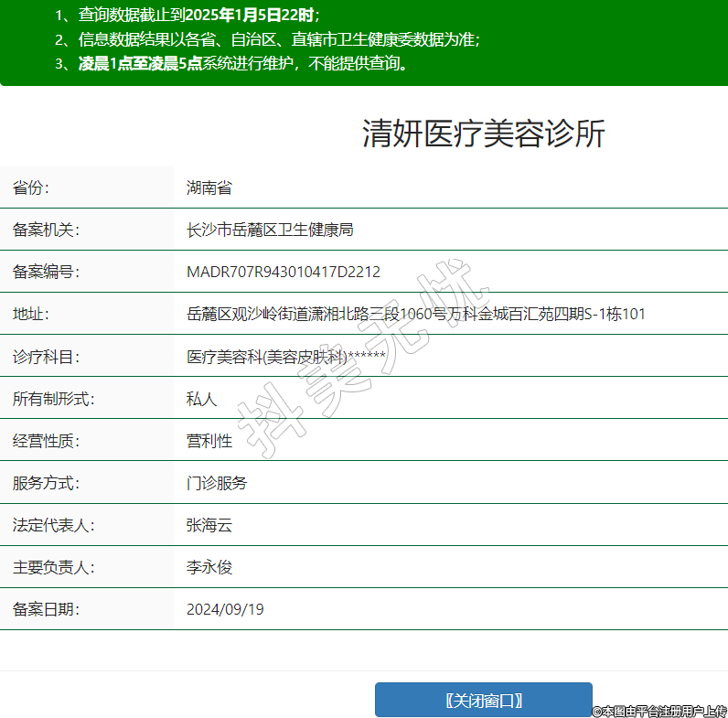This screenshot has width=728, height=718.
Task: Click the 长沙市岳麓区卫生健康局 authority value
Action: (269, 230)
